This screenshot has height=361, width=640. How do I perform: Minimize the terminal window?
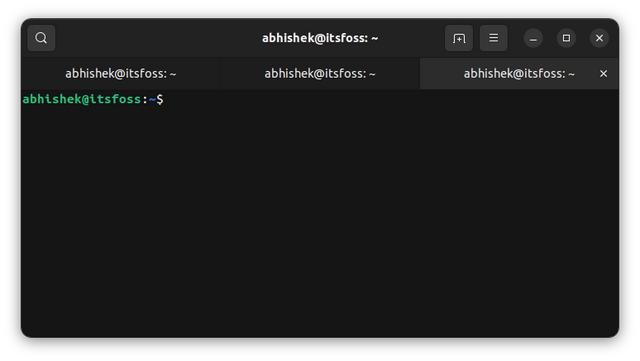pyautogui.click(x=533, y=38)
